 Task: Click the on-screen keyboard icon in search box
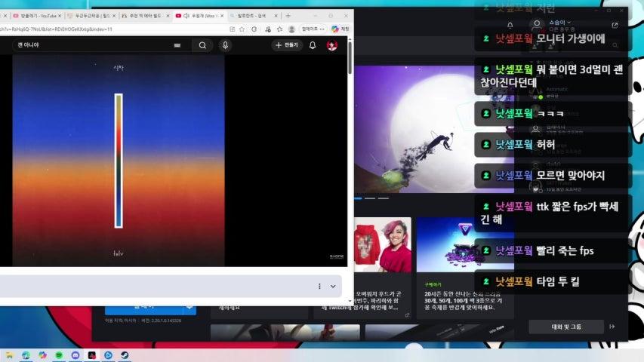(x=177, y=45)
